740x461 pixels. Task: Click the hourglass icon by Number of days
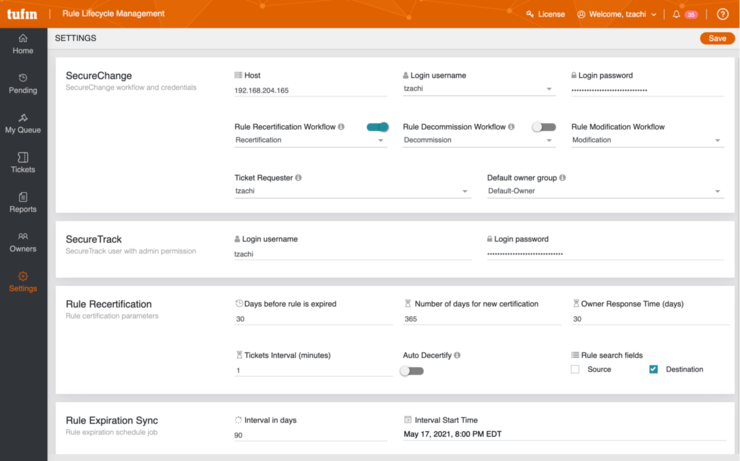coord(408,304)
